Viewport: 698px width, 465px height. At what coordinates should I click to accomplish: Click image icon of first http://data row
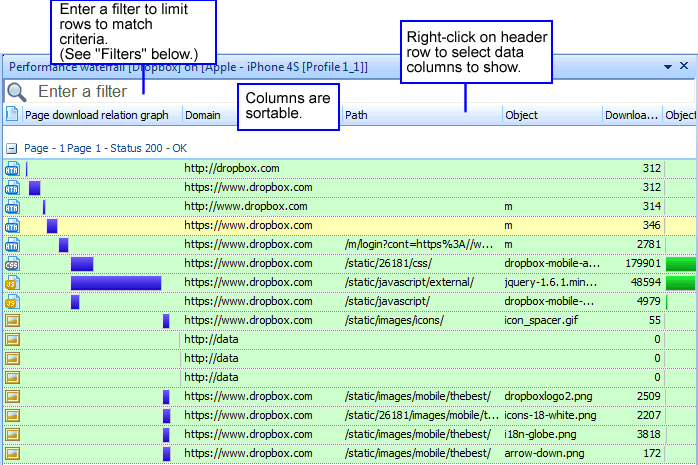[12, 340]
